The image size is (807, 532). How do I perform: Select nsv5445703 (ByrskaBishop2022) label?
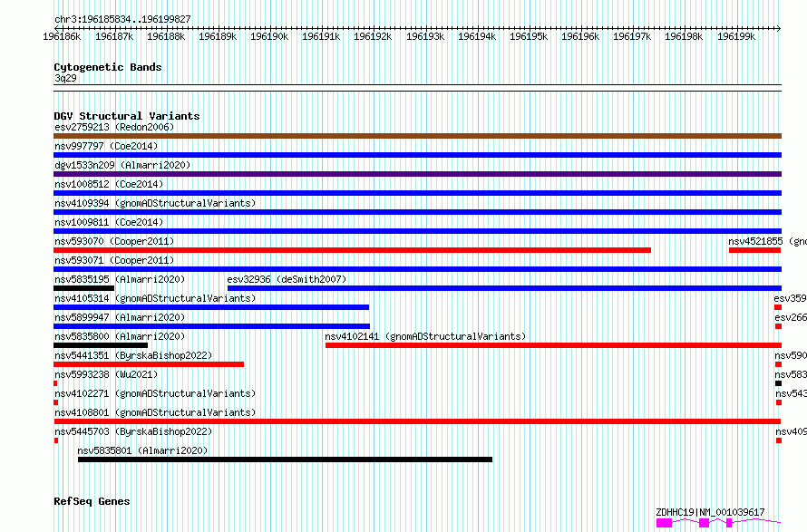(x=133, y=431)
